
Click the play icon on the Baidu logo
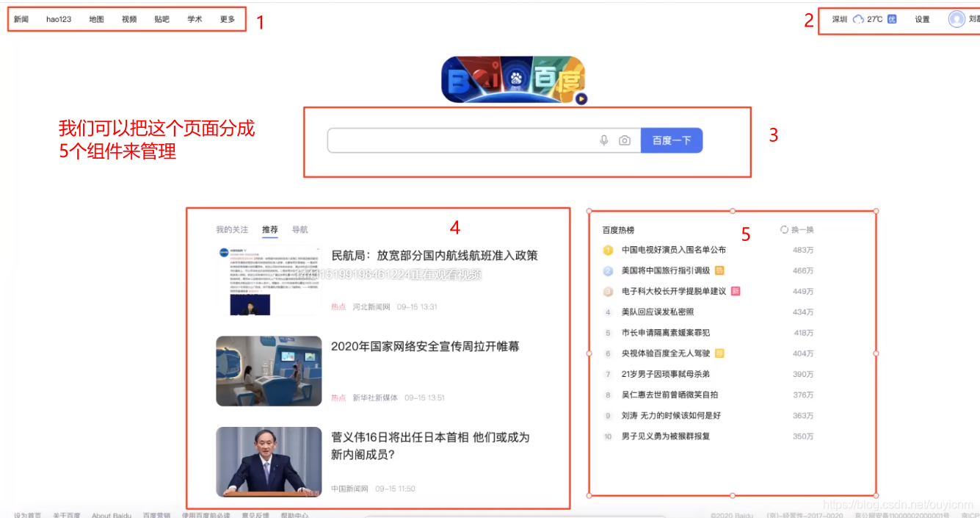point(581,98)
